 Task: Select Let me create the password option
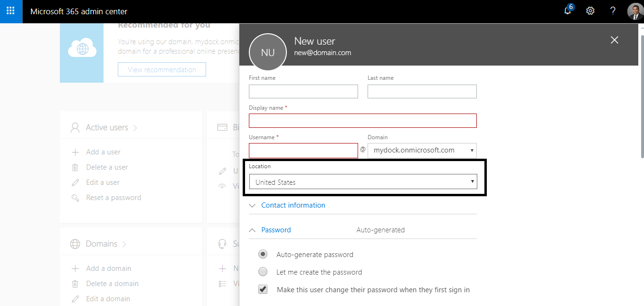coord(263,272)
